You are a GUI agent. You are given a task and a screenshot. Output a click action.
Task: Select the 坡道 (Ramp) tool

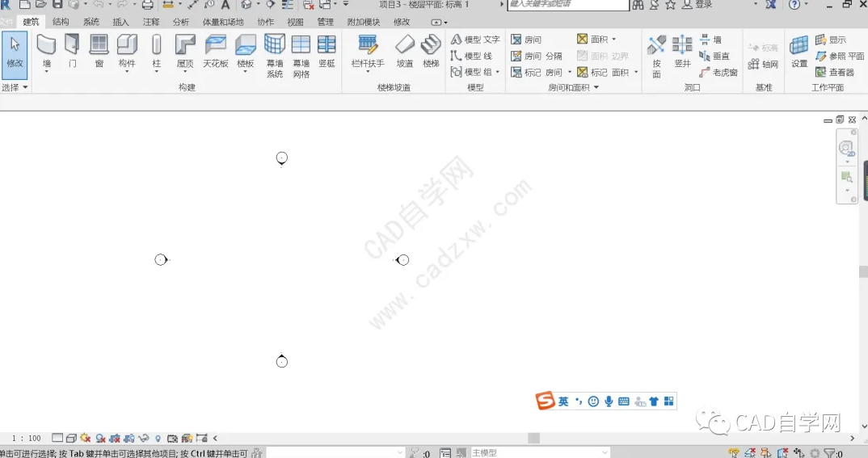point(405,50)
